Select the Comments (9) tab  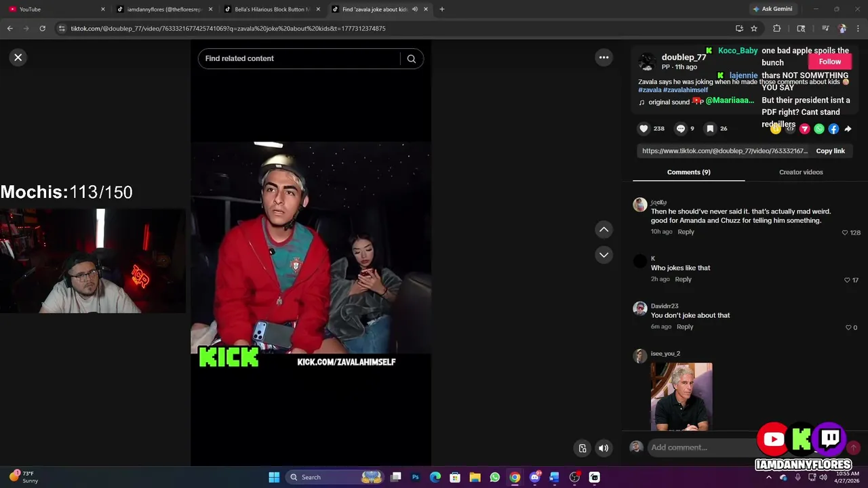(688, 172)
